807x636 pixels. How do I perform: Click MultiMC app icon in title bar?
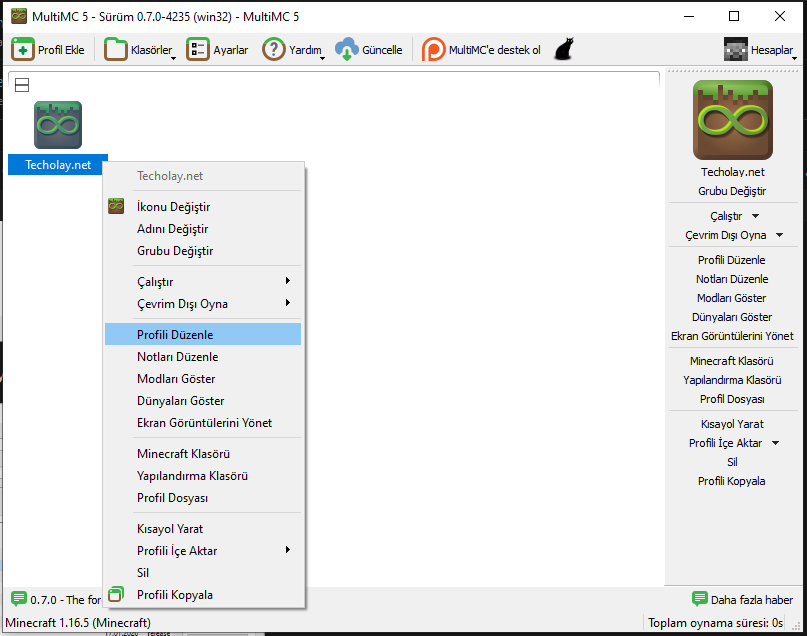[x=19, y=16]
